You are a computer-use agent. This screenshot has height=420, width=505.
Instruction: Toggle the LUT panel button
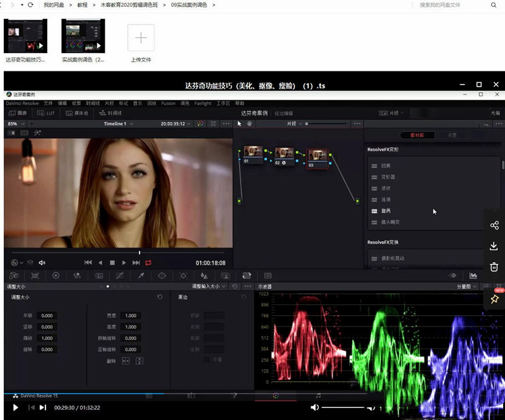coord(46,113)
